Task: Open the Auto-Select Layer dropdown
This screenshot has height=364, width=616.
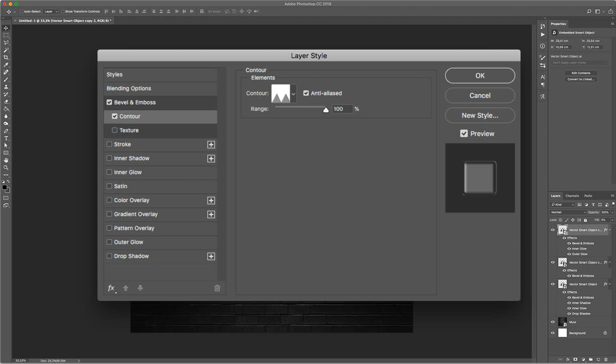Action: (x=51, y=11)
